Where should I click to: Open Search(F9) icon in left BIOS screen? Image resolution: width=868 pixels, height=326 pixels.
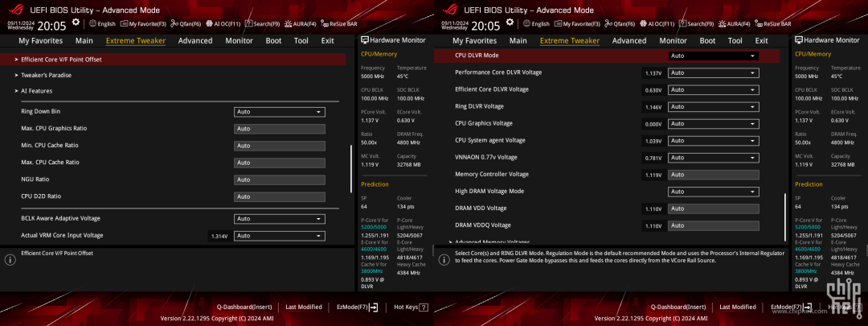[x=249, y=24]
